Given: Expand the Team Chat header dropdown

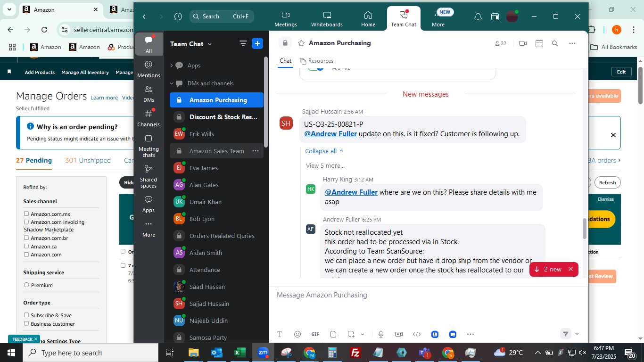Looking at the screenshot, I should (210, 44).
